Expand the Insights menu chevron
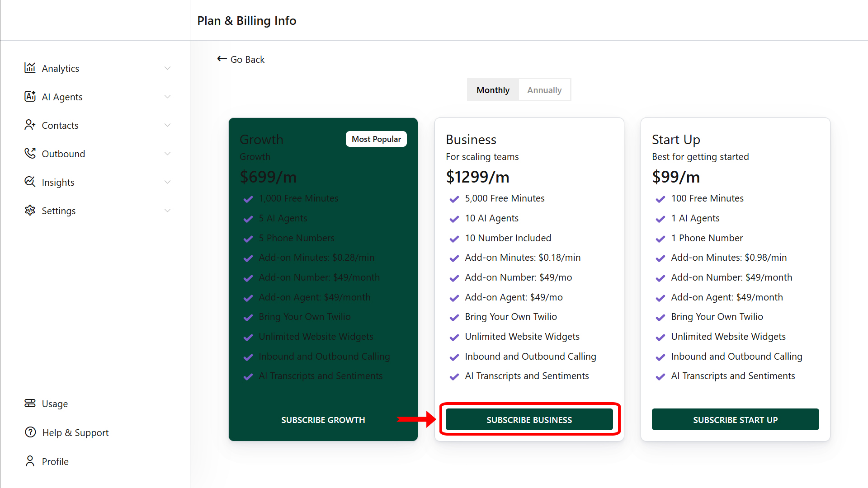 click(167, 182)
